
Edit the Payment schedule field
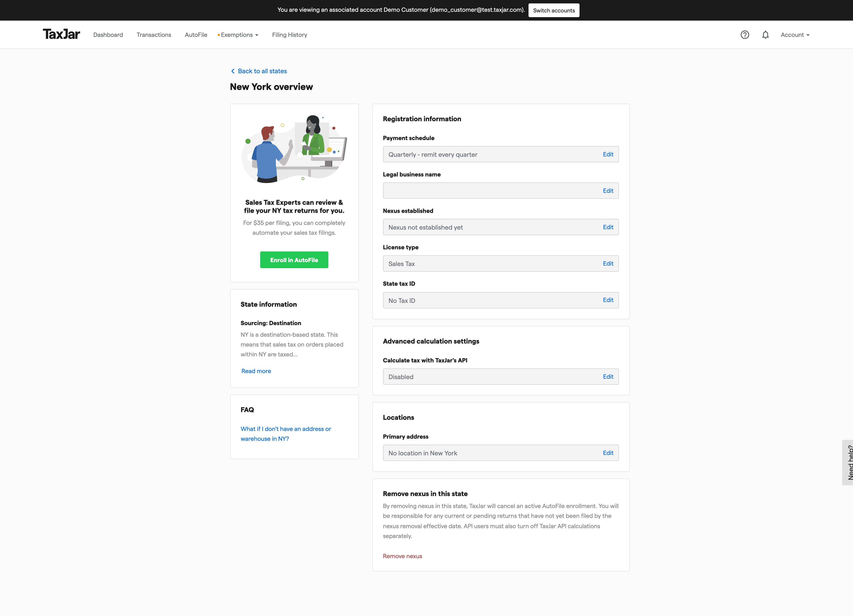click(x=608, y=154)
